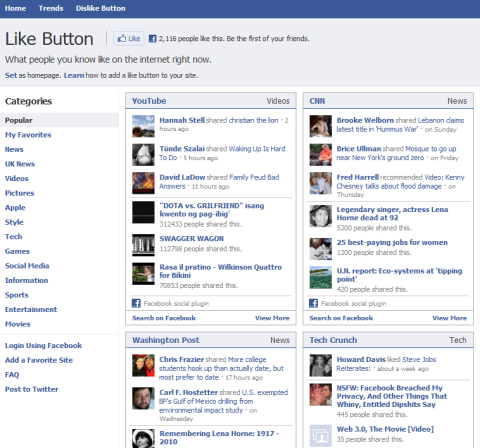Open Howard Davis's profile thumbnail
This screenshot has height=448, width=480.
[321, 365]
